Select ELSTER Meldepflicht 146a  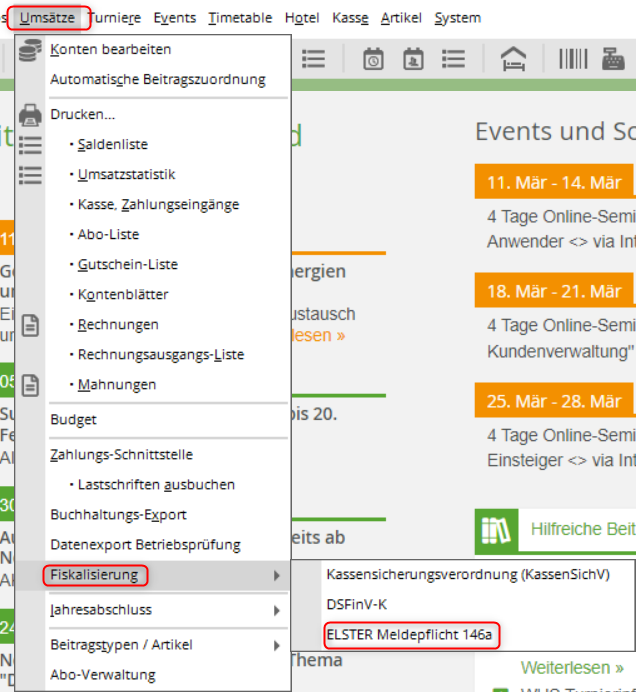point(410,635)
